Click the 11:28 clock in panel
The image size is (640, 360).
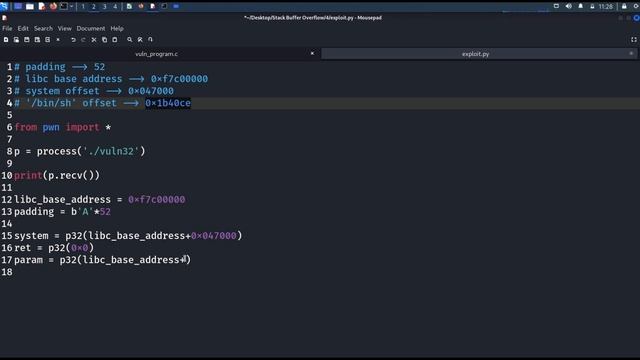606,7
